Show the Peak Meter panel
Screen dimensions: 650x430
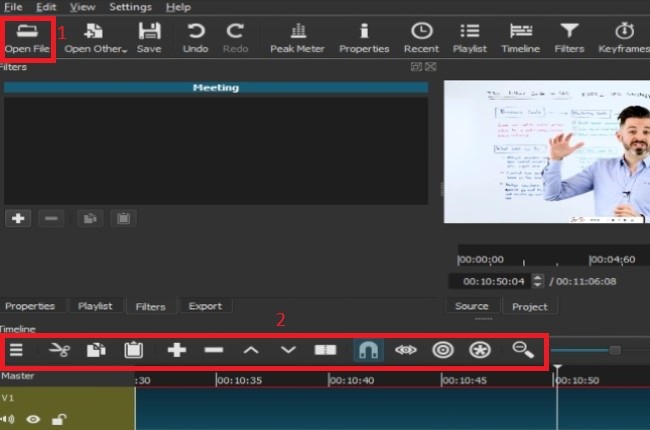(297, 38)
